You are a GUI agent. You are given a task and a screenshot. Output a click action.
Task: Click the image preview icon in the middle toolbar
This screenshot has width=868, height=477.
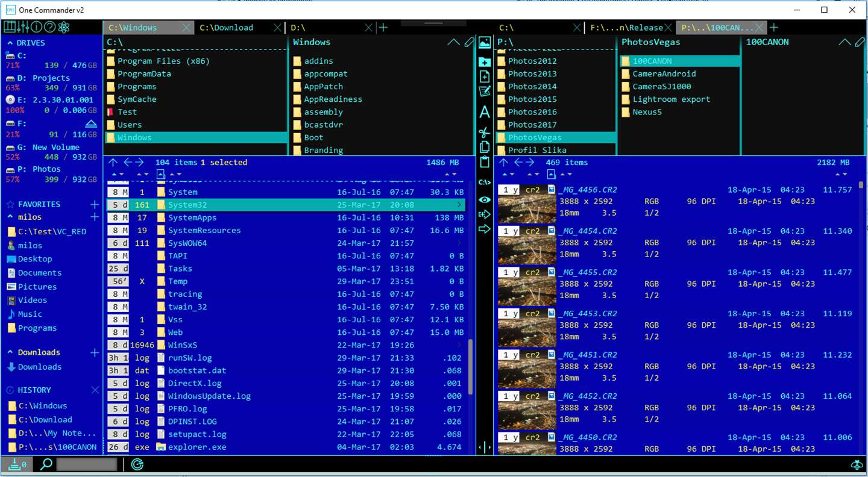[485, 43]
